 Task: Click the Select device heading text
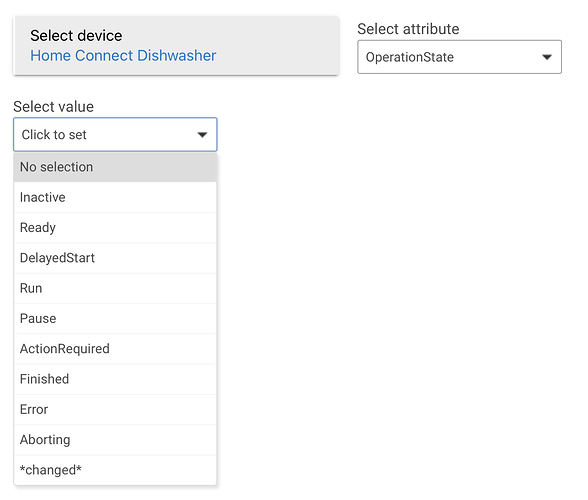click(x=76, y=36)
